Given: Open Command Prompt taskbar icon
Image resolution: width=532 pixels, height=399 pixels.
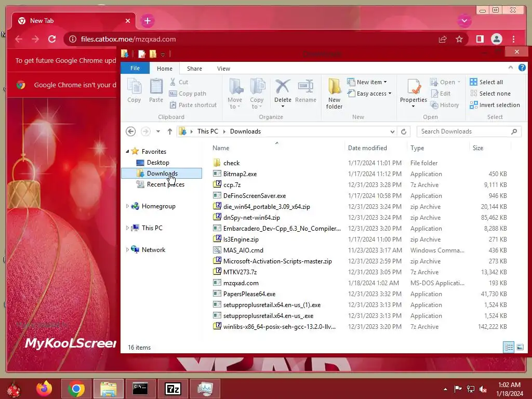Looking at the screenshot, I should (x=140, y=389).
